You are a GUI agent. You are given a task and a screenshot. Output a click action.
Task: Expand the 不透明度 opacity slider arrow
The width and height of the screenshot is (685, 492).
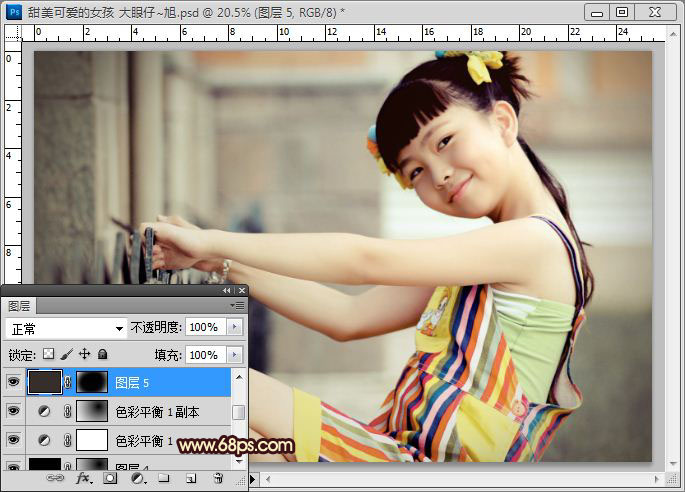(x=235, y=328)
